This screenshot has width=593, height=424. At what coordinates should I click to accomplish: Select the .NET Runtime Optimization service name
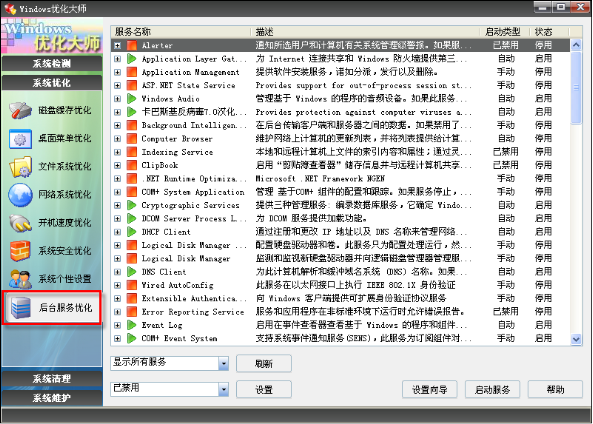click(194, 179)
